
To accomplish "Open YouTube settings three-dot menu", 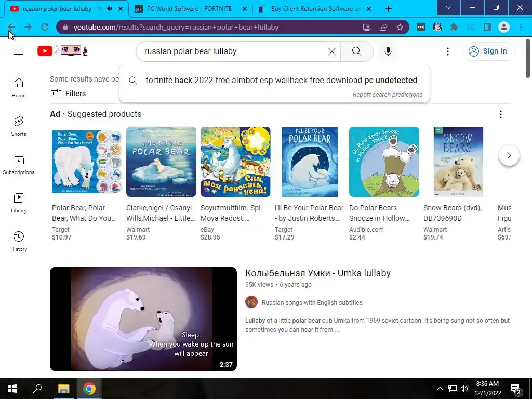I will tap(447, 51).
